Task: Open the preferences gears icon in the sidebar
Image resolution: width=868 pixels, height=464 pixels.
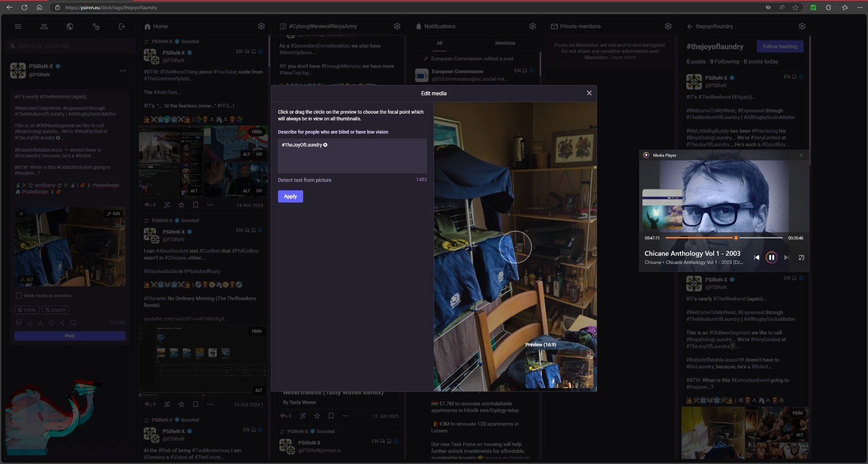Action: 96,26
